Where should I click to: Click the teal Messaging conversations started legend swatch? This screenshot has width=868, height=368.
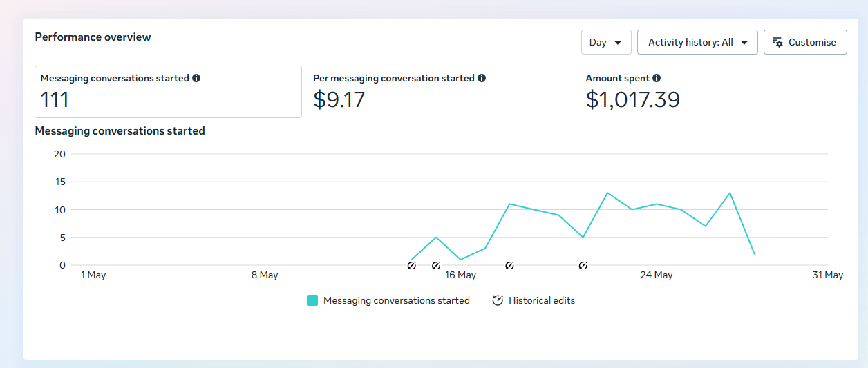(312, 300)
